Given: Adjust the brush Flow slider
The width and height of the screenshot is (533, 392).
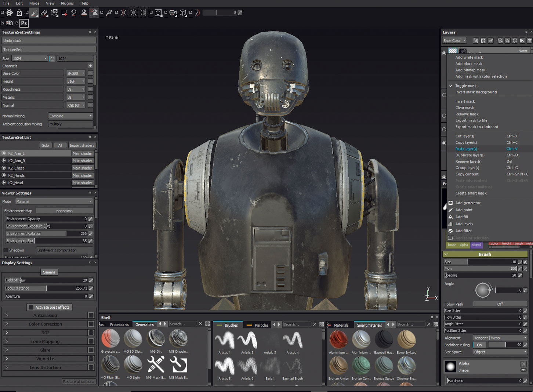Looking at the screenshot, I should [480, 269].
